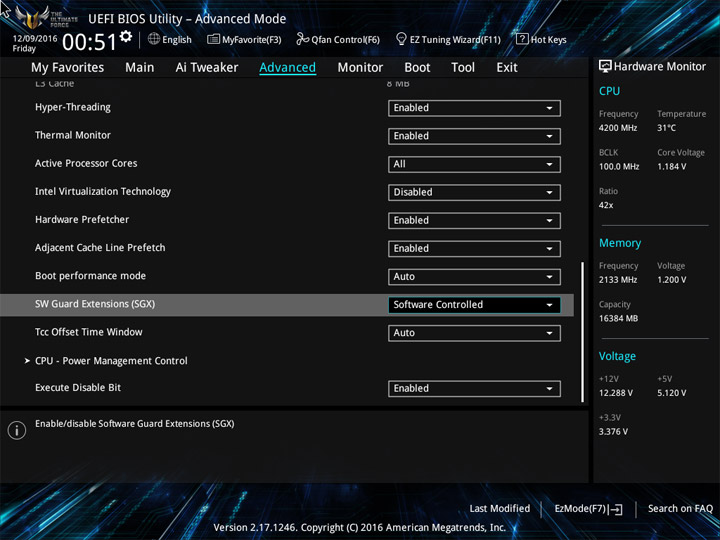Select the Execute Disable Bit label
Viewport: 720px width, 540px height.
78,388
